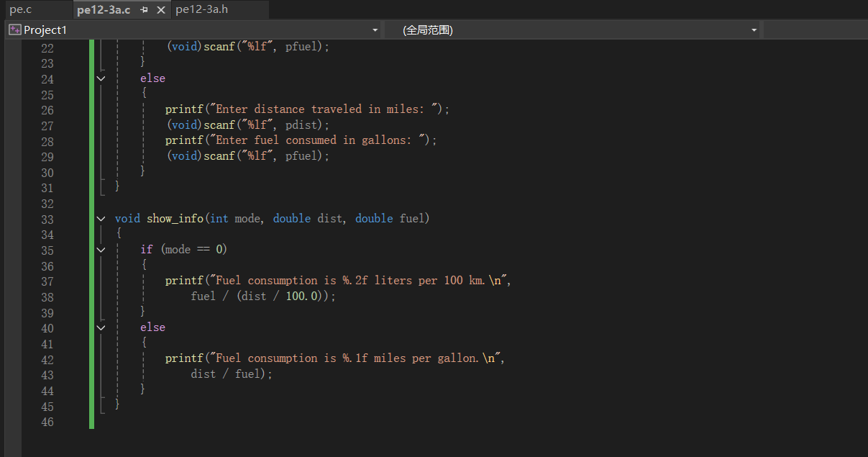Open the Project1 dropdown arrow
868x457 pixels.
pos(375,30)
